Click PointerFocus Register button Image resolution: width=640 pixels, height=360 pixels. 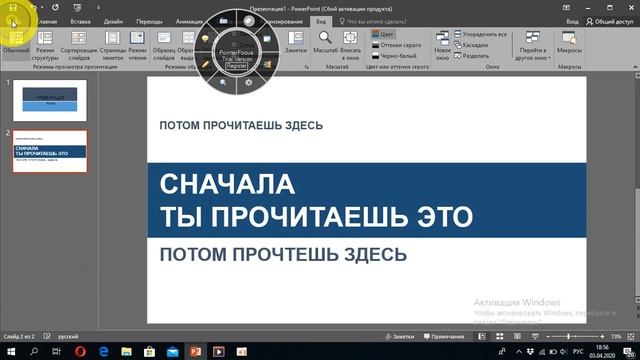pyautogui.click(x=236, y=66)
